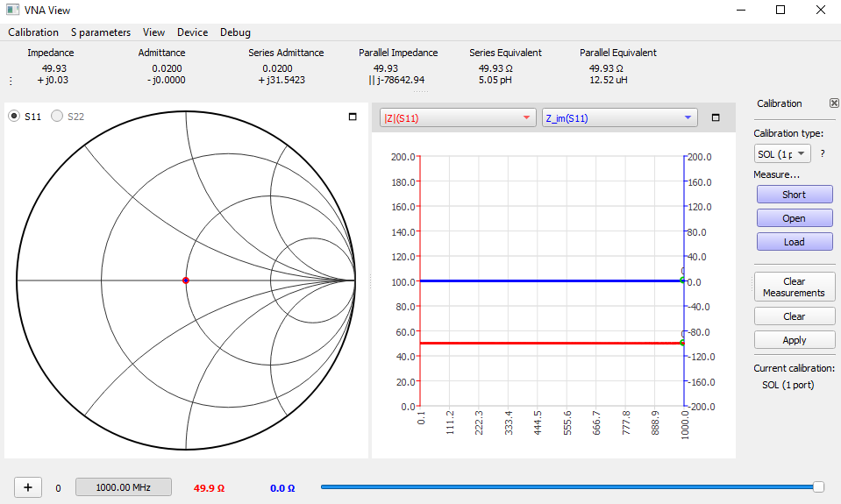
Task: Click the green marker on red trace
Action: point(683,343)
